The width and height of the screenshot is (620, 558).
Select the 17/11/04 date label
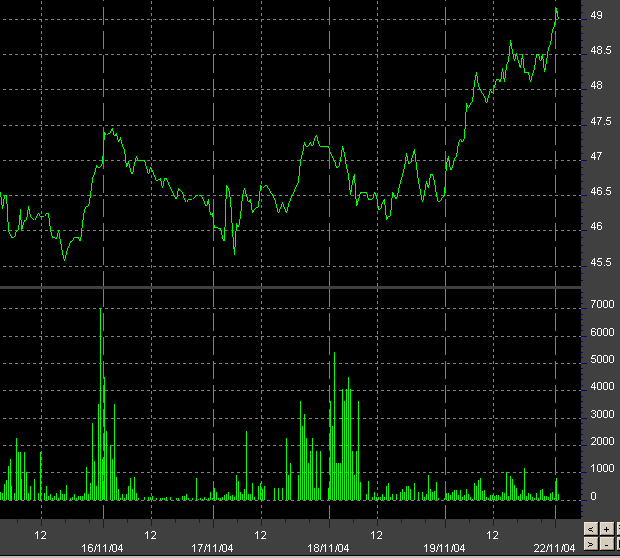213,547
